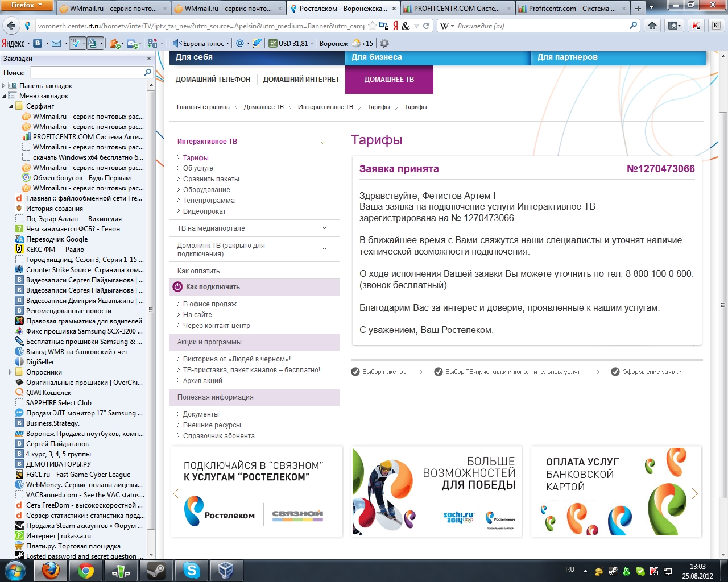The height and width of the screenshot is (582, 728).
Task: Open the bookmarks menu toolbar button
Action: [674, 26]
